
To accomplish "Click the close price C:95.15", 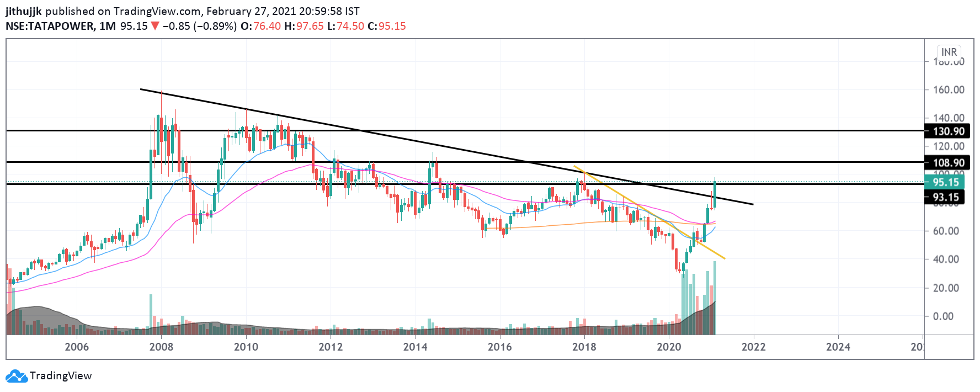I will [387, 26].
